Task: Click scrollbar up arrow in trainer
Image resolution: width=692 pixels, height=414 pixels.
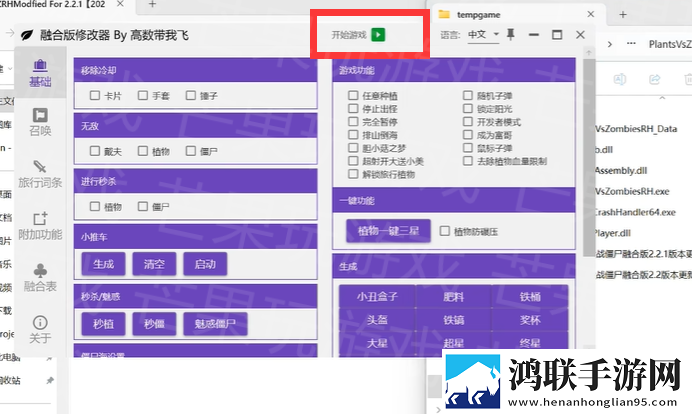Action: [x=589, y=52]
